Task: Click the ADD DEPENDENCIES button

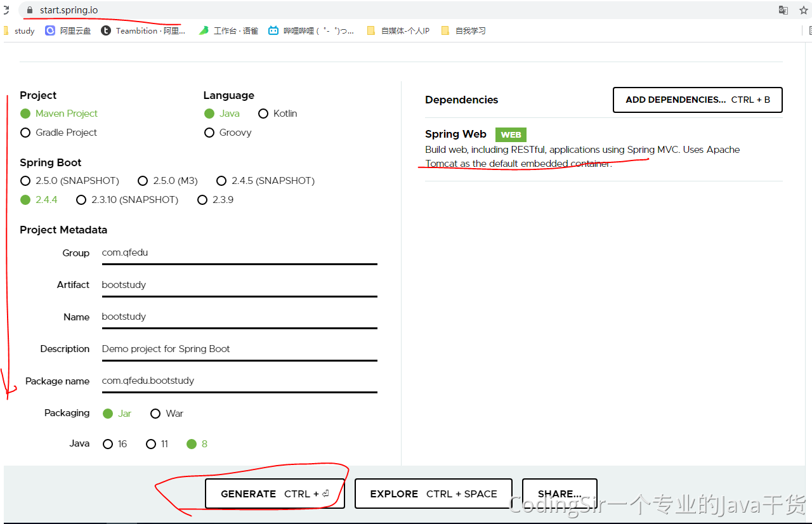Action: 698,100
